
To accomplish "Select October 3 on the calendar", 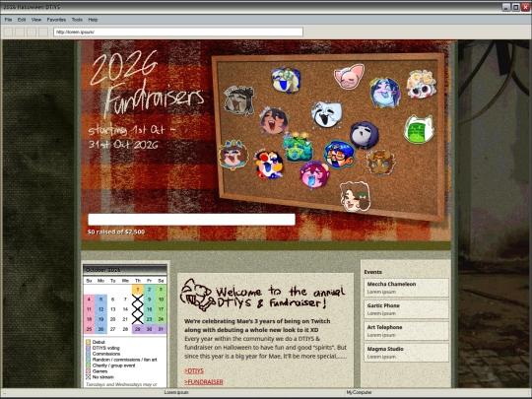I will 161,289.
